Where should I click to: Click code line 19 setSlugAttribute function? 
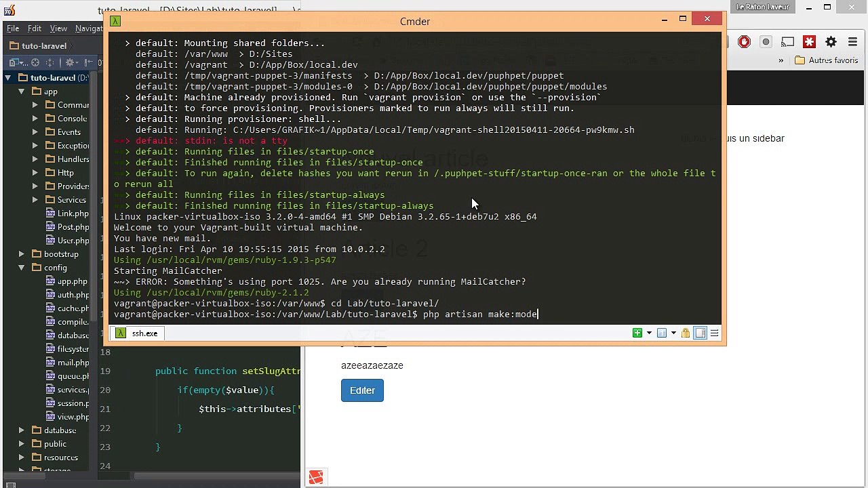point(228,371)
